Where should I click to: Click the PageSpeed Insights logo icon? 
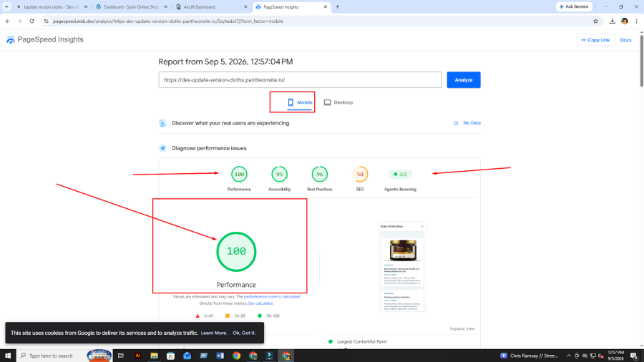point(11,39)
